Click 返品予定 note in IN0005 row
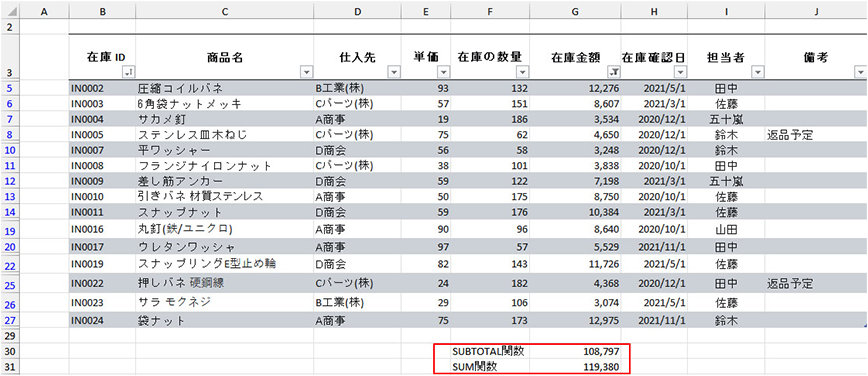 [x=816, y=135]
